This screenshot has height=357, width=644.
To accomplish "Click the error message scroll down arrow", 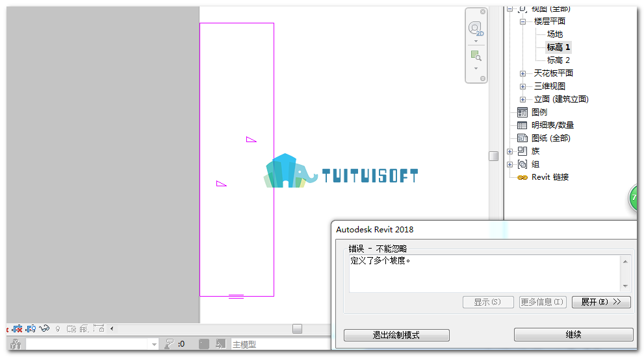I will (625, 286).
